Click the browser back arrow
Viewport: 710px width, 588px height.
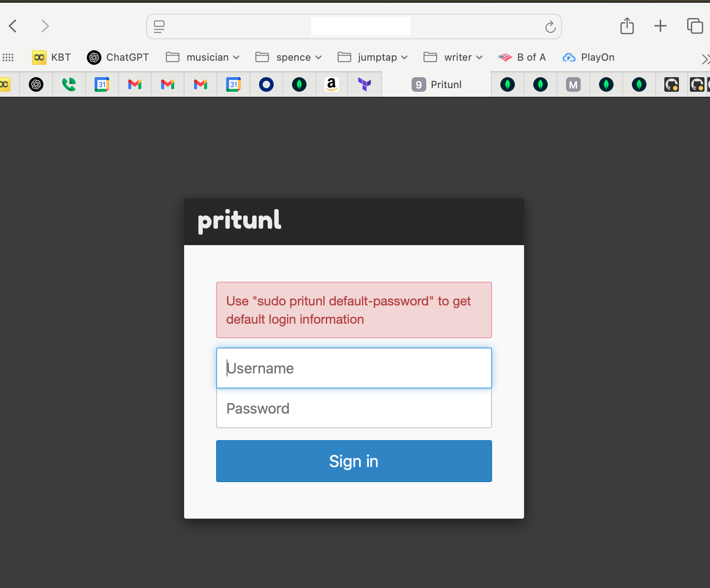point(13,26)
